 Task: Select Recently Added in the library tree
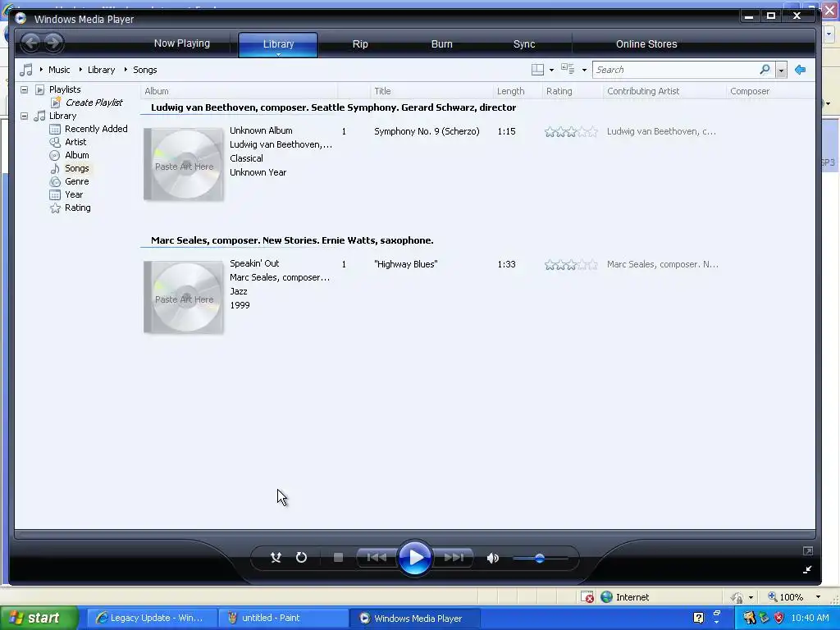pos(96,129)
